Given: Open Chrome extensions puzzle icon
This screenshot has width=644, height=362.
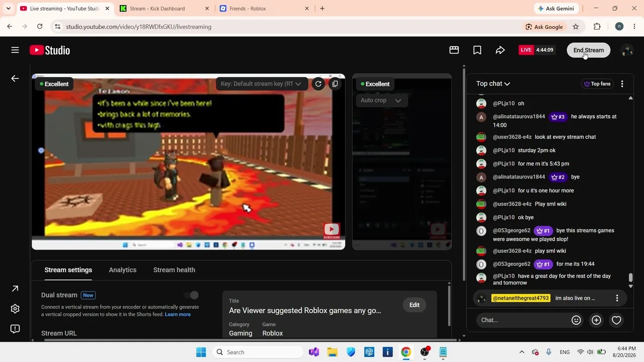Looking at the screenshot, I should coord(597,27).
